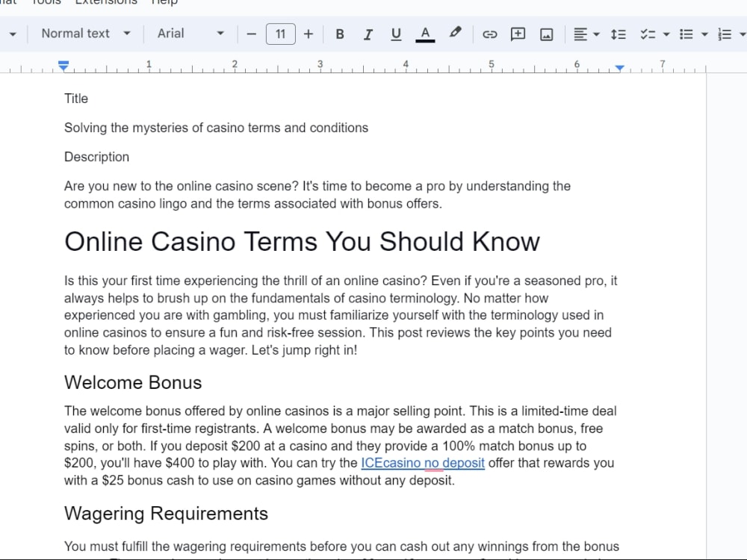Insert a checklist

coord(648,34)
